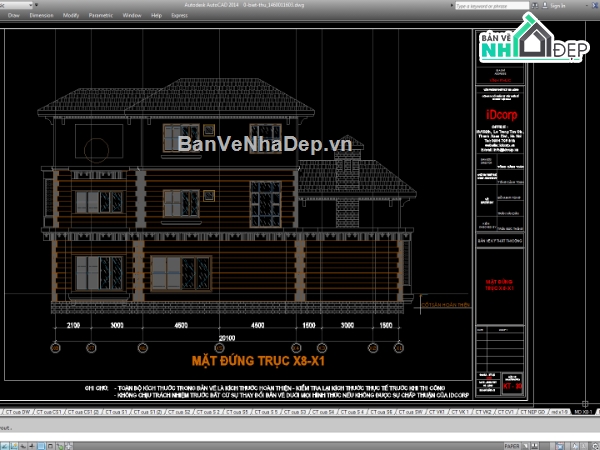Viewport: 600px width, 450px height.
Task: Toggle the highlighted blue square status bar icon
Action: click(41, 446)
